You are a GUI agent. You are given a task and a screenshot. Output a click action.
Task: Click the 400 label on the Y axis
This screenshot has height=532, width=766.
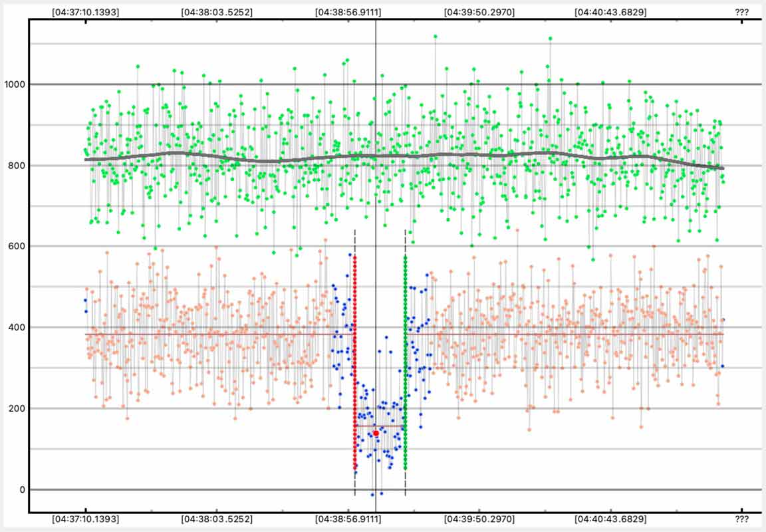(17, 327)
